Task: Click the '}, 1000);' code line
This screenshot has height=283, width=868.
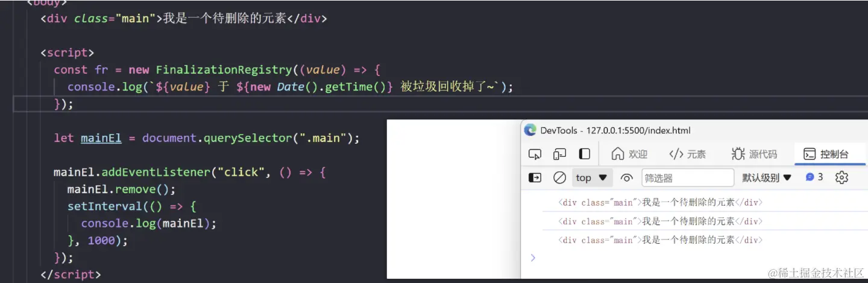Action: (x=98, y=240)
